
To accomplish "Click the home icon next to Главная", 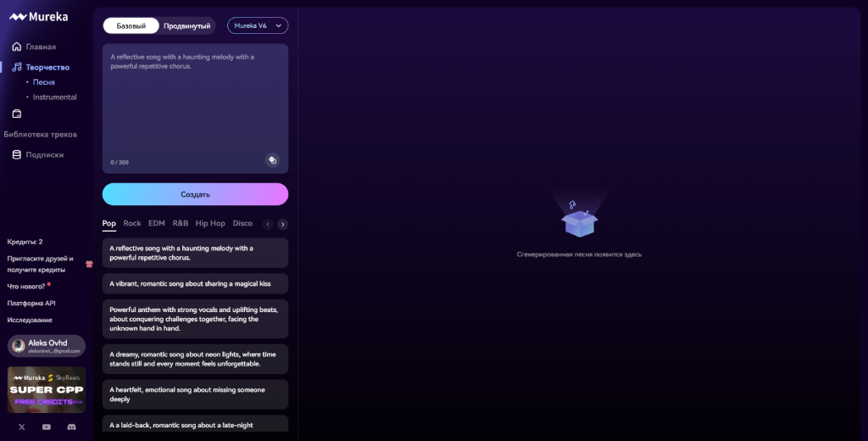I will [16, 47].
